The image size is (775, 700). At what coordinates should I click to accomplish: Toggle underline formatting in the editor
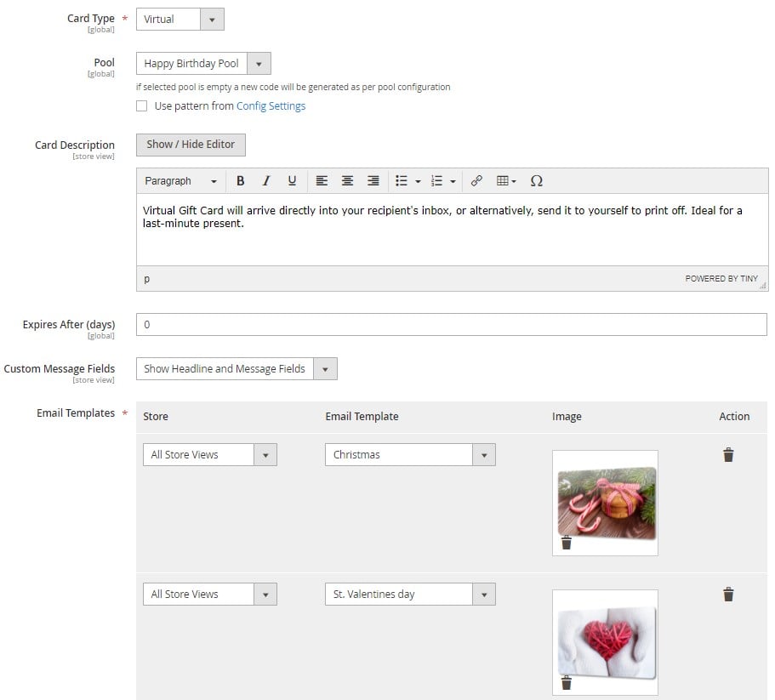click(292, 181)
